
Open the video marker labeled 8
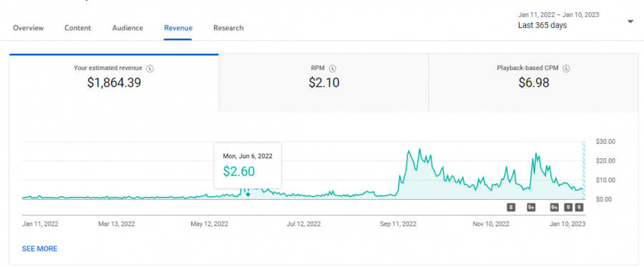[x=511, y=208]
